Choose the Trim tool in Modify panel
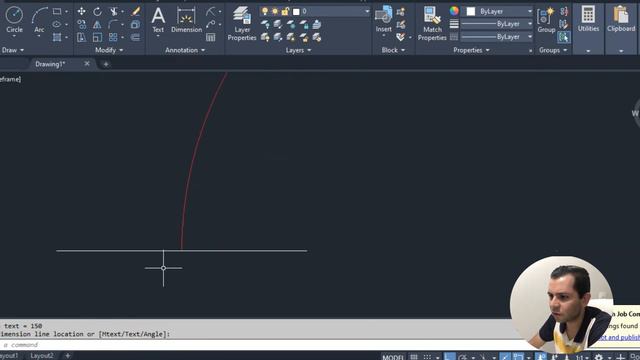The image size is (640, 360). coord(113,11)
